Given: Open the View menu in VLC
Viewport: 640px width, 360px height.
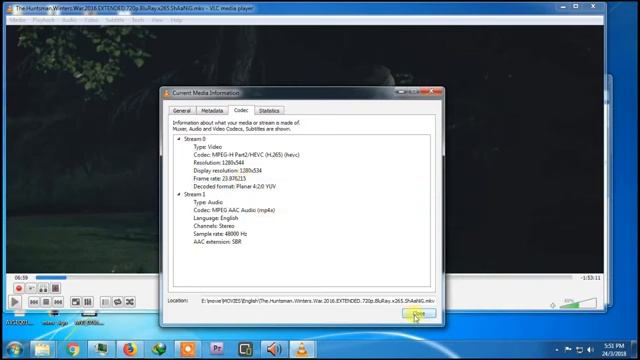Looking at the screenshot, I should coord(157,20).
